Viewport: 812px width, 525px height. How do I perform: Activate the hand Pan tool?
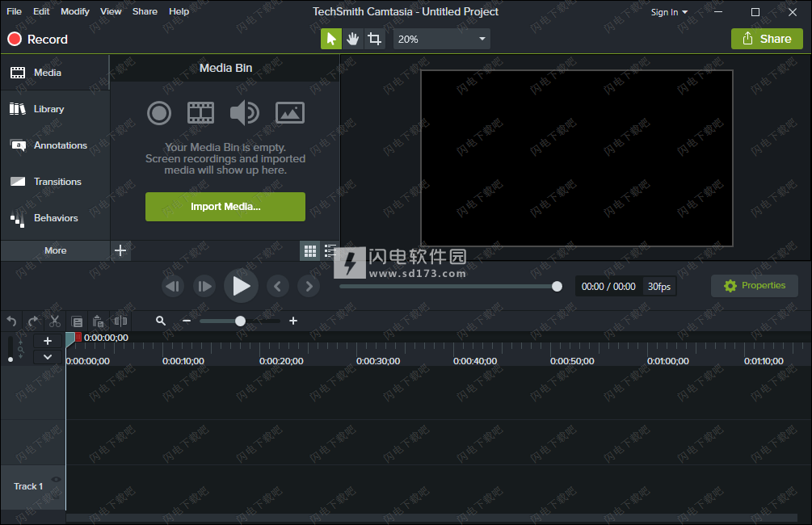tap(352, 39)
